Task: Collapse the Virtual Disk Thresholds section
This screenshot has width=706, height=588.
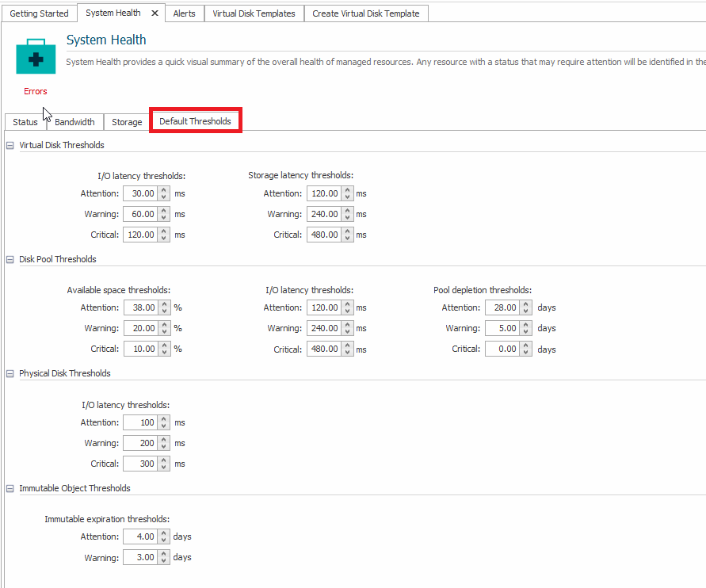Action: coord(10,146)
